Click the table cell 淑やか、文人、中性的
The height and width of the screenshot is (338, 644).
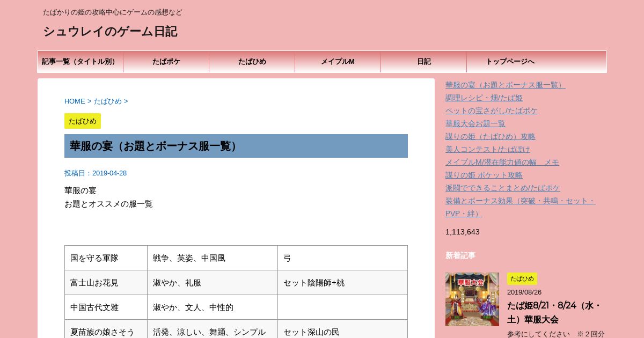213,307
